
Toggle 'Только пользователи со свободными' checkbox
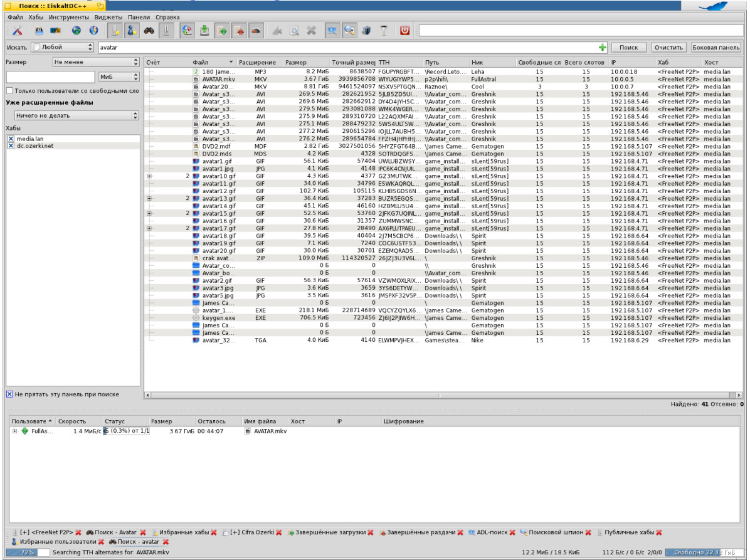tap(9, 91)
